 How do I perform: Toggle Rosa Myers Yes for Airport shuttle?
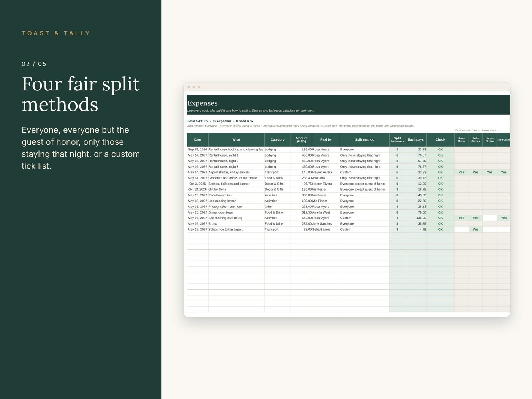[x=461, y=173]
